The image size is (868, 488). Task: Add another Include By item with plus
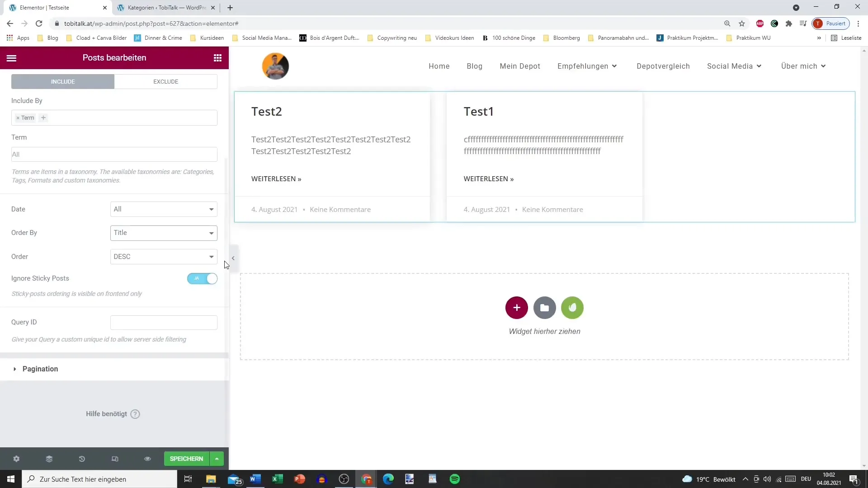tap(43, 117)
